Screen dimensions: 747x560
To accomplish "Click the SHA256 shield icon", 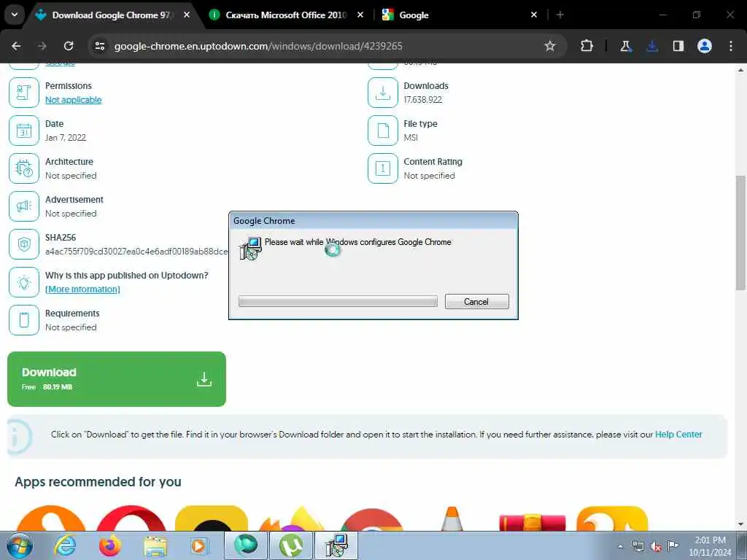I will pos(24,244).
